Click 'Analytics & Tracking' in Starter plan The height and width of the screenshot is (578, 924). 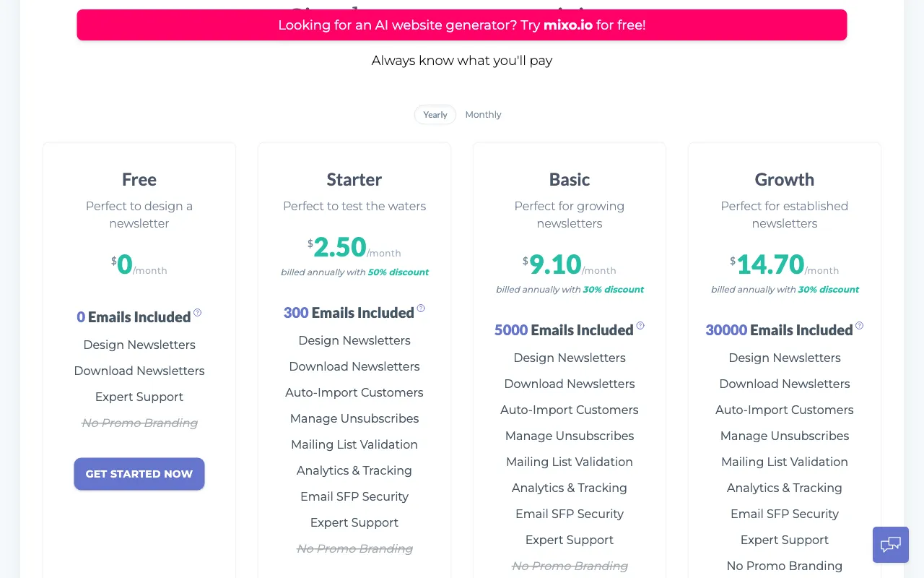354,470
